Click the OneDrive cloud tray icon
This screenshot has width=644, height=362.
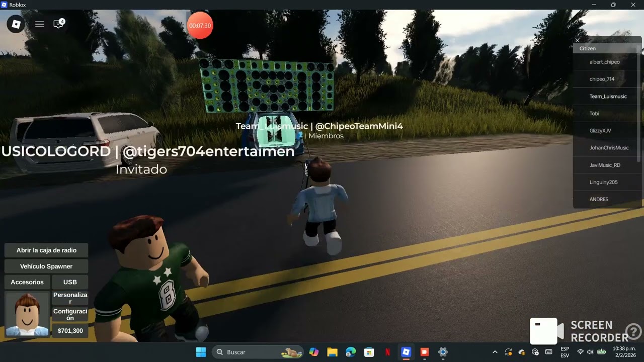coord(522,352)
